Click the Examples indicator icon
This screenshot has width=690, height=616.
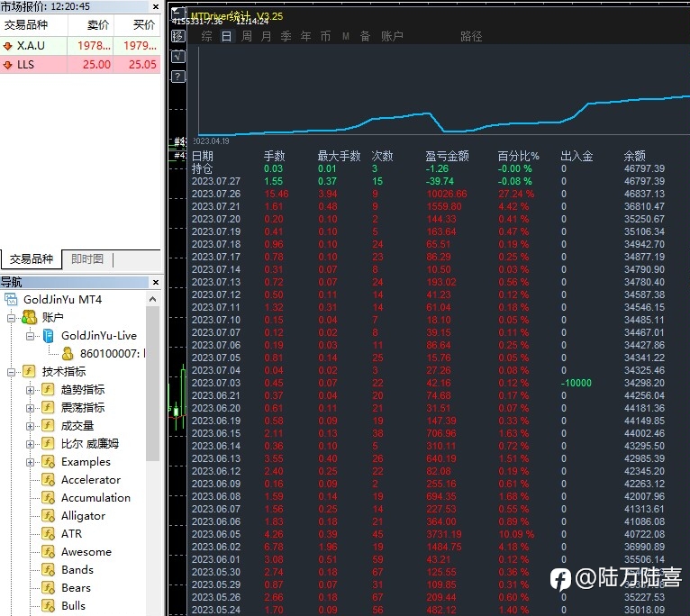[48, 462]
